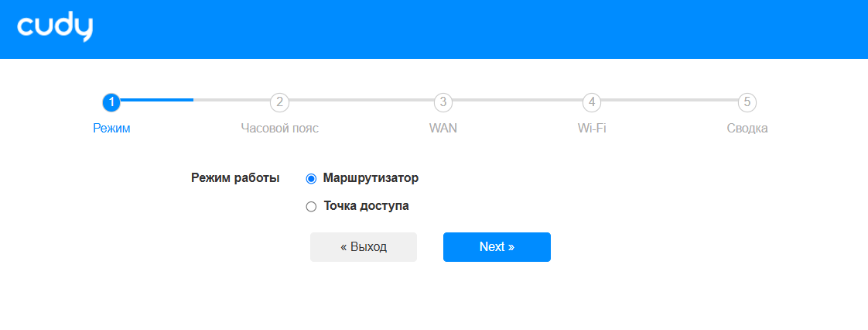The width and height of the screenshot is (868, 330).
Task: Click the Маршрутизатор option label text
Action: 371,178
